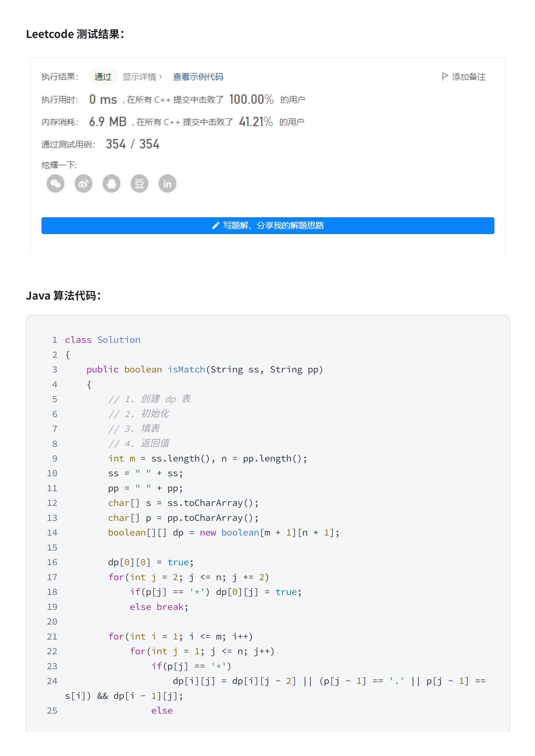Click the Leetcode 测试结果 heading

(75, 34)
